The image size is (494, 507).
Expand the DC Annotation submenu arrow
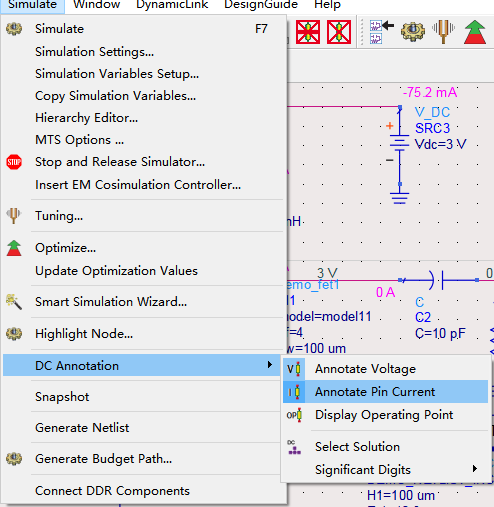(x=270, y=365)
